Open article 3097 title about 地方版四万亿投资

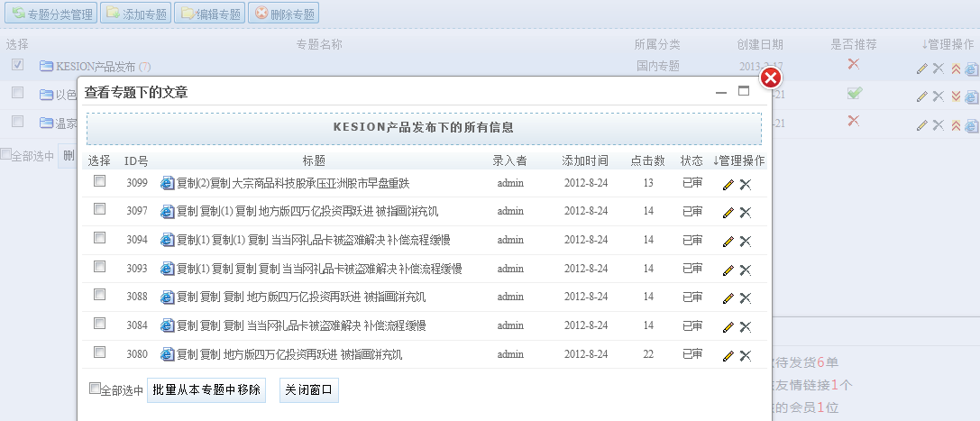pos(307,212)
